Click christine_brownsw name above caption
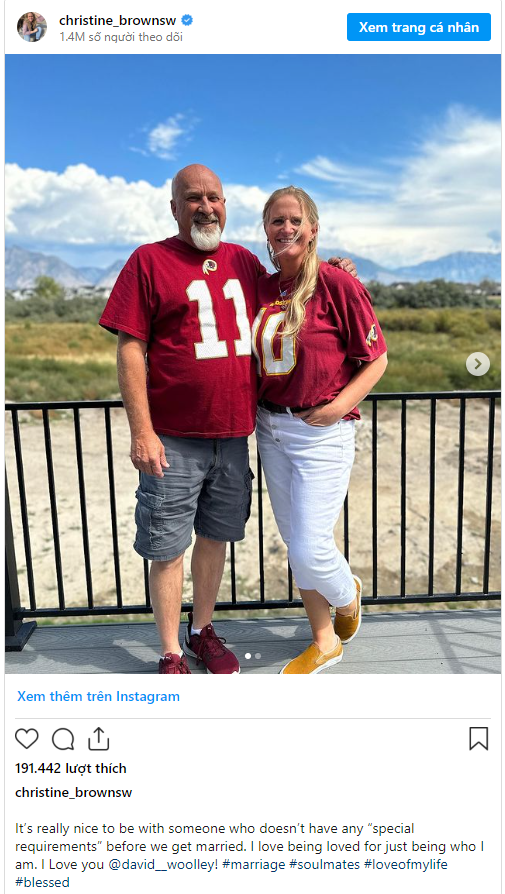This screenshot has width=505, height=894. coord(74,793)
